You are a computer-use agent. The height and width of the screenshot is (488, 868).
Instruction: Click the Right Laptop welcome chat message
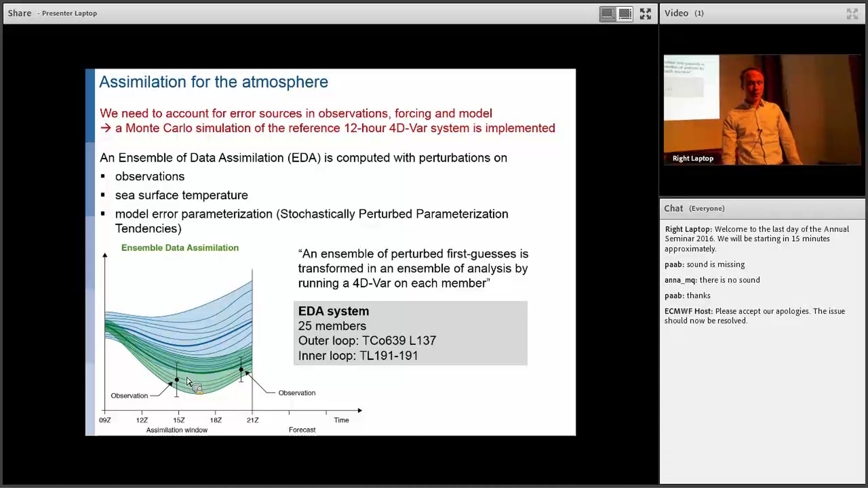[757, 239]
